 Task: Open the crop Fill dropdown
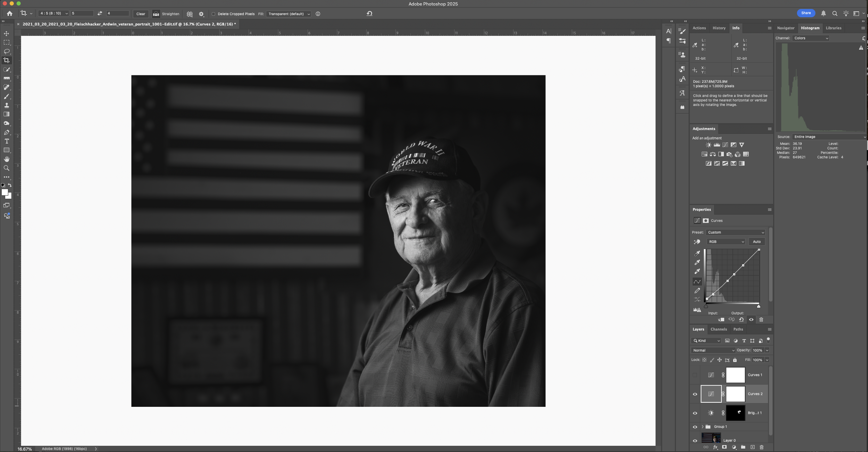click(289, 14)
